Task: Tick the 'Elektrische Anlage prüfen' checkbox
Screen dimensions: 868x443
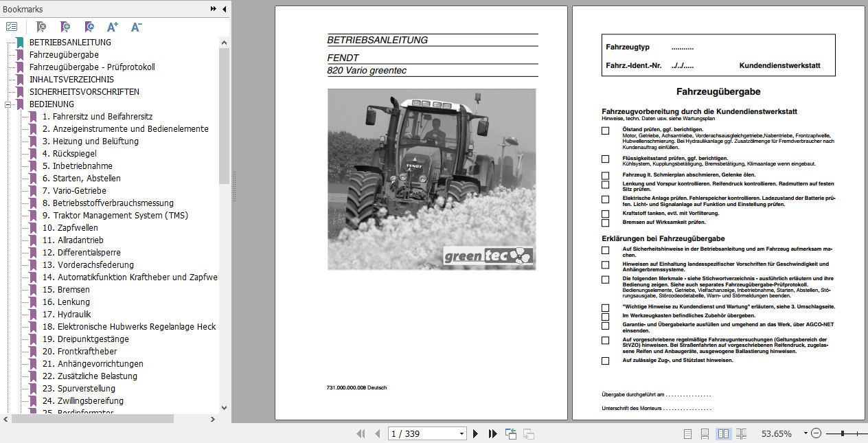Action: click(x=605, y=199)
